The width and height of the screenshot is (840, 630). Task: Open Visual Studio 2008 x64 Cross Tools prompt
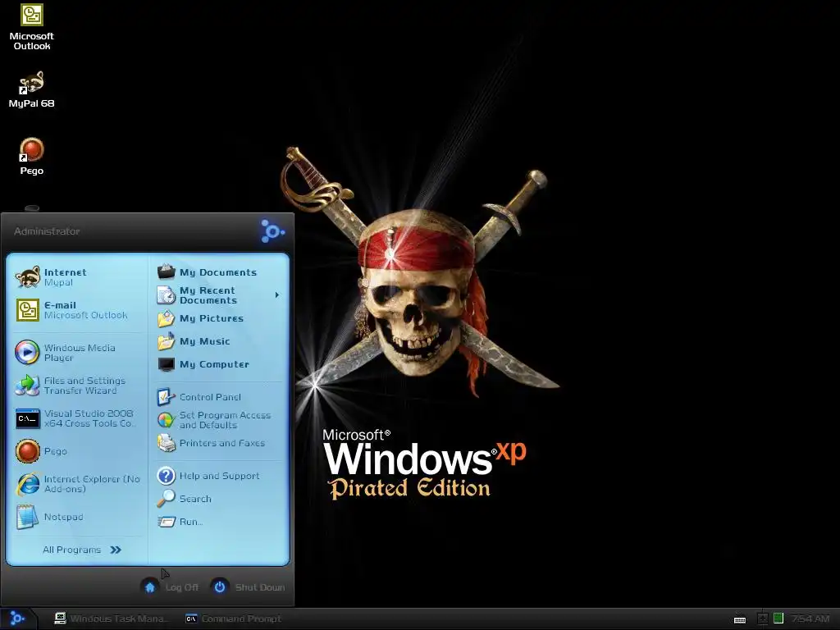(78, 418)
